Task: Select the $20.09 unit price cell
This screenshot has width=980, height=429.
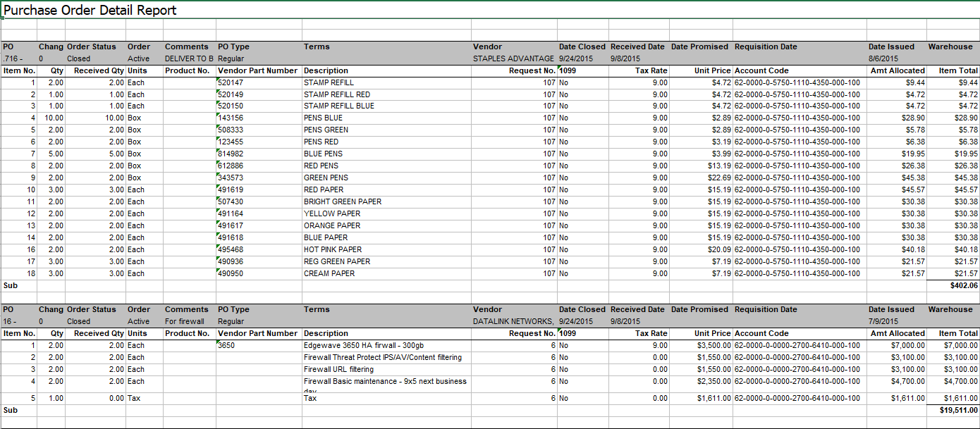Action: (701, 250)
